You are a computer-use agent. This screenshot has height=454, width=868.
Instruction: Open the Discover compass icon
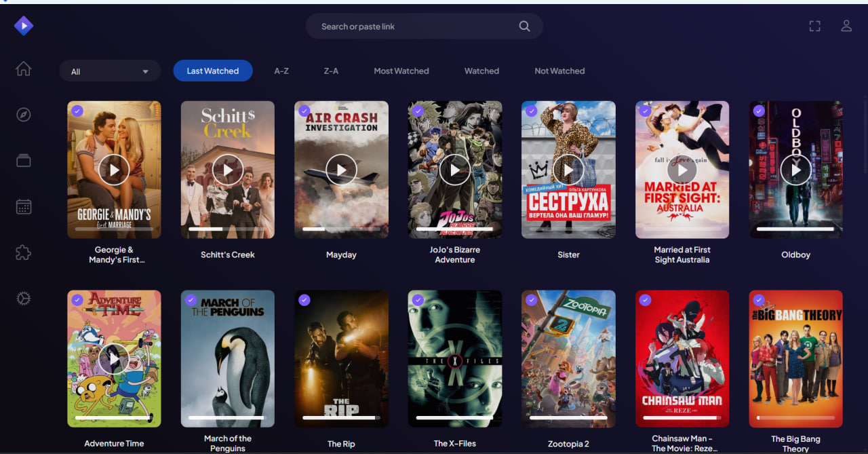24,114
